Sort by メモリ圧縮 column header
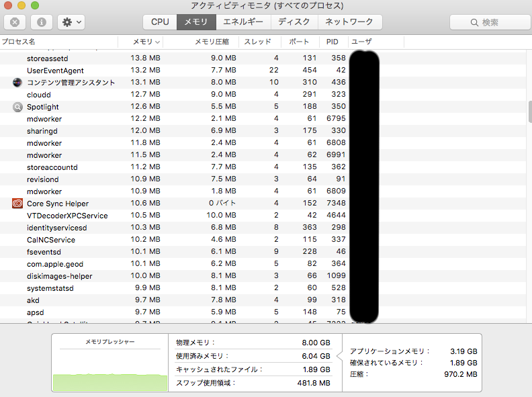The image size is (532, 397). [201, 42]
